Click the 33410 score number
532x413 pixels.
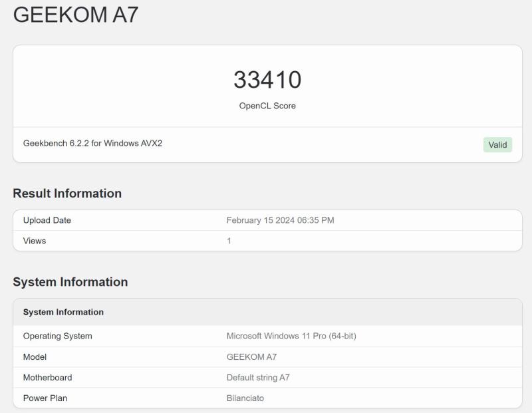click(267, 80)
